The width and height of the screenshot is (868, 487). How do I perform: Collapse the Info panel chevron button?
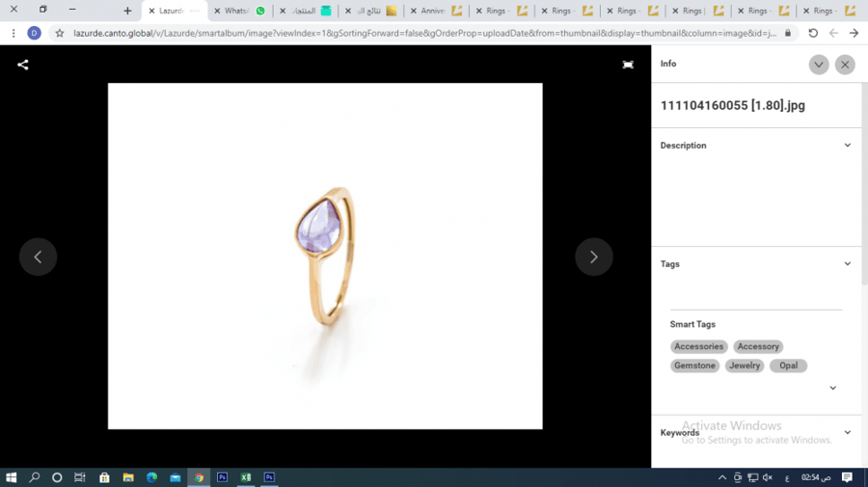click(x=818, y=65)
